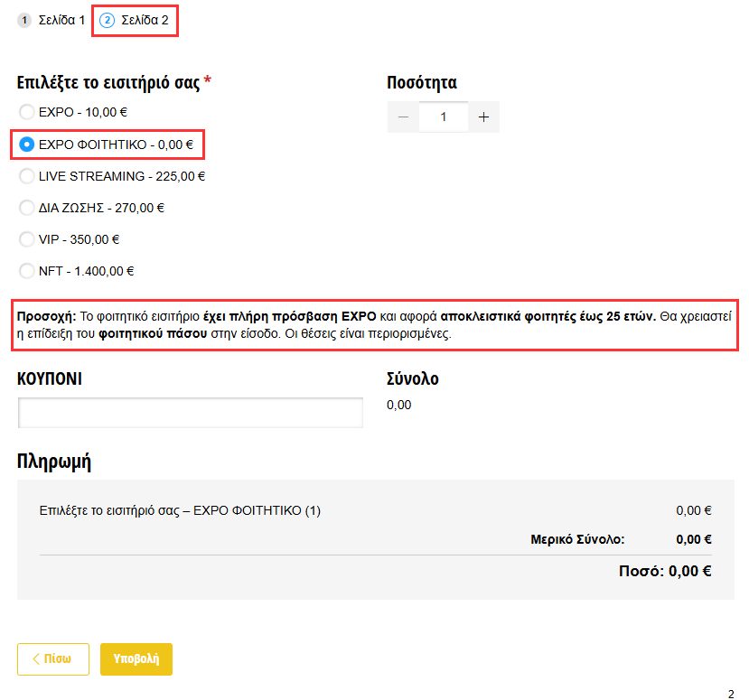This screenshot has height=700, width=749.
Task: Click the Μερικό Σύνολο subtotal label
Action: [577, 540]
